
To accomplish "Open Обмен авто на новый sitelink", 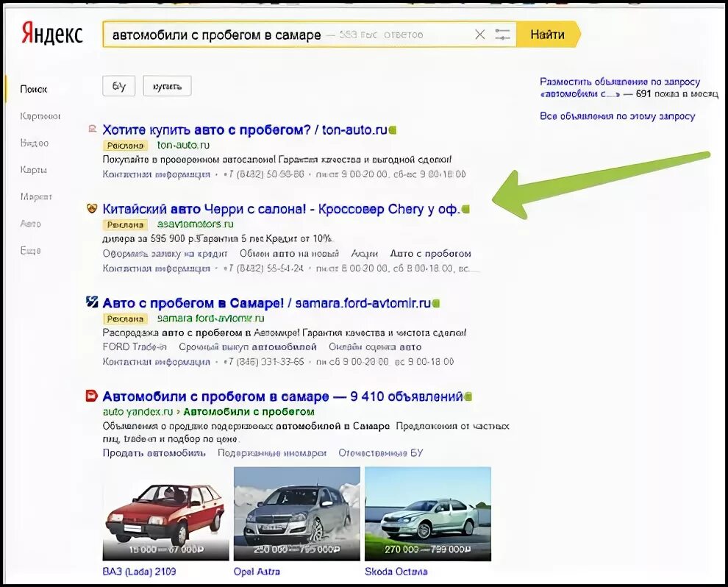I will point(289,254).
